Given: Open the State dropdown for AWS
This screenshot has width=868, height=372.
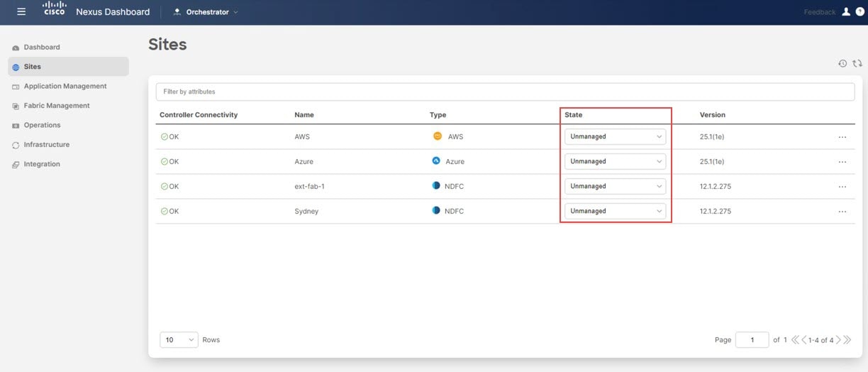Looking at the screenshot, I should pos(615,136).
